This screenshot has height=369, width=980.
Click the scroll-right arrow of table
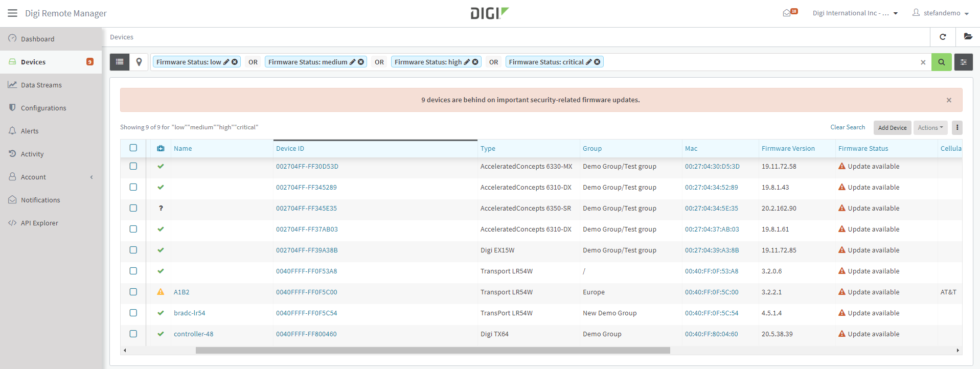tap(958, 351)
